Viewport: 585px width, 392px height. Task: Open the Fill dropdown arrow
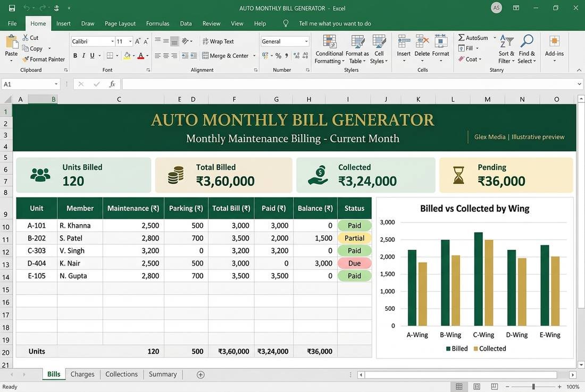(477, 48)
